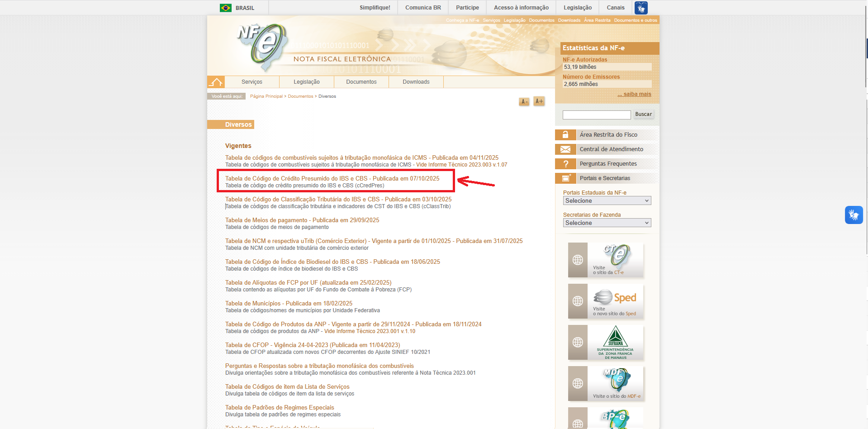Open Tabela de Meios de pagamento link
Viewport: 868px width, 429px height.
[x=302, y=220]
